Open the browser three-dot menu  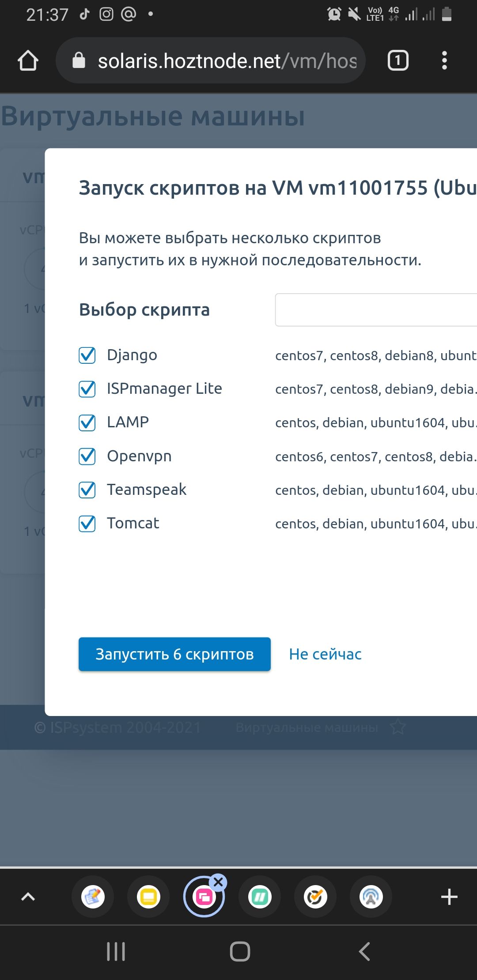(444, 60)
